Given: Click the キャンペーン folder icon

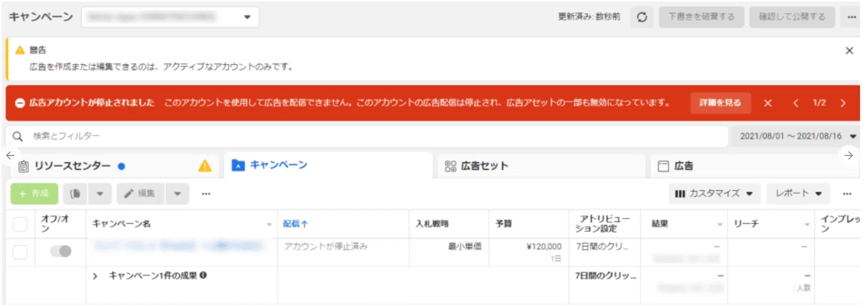Looking at the screenshot, I should click(238, 165).
